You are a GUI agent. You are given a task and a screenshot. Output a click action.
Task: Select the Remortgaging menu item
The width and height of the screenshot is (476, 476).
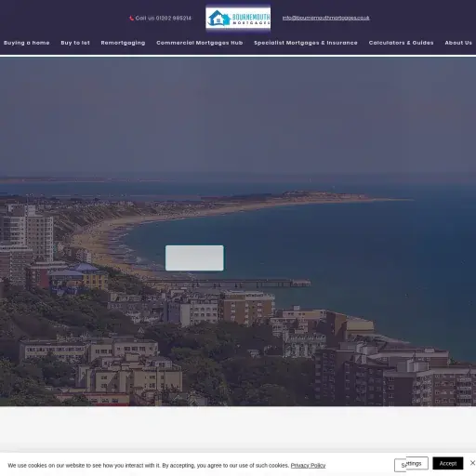tap(123, 43)
